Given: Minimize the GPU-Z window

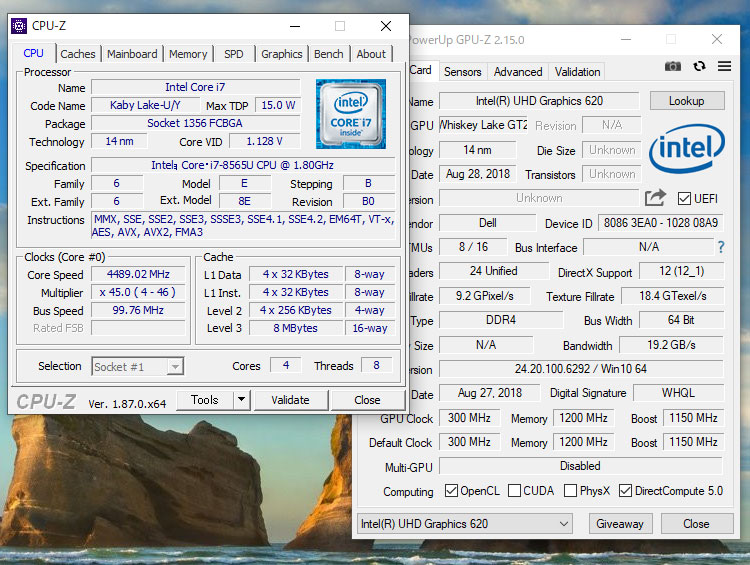Looking at the screenshot, I should (626, 39).
